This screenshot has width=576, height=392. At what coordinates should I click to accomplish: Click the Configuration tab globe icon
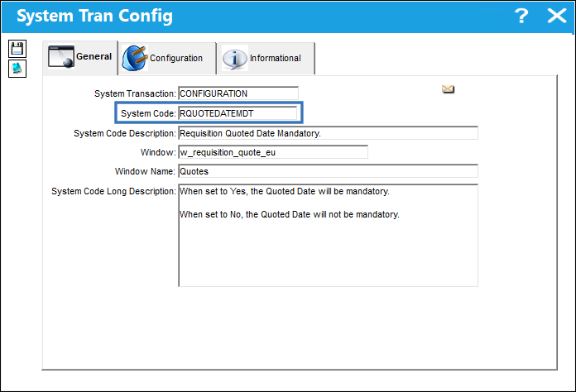135,58
